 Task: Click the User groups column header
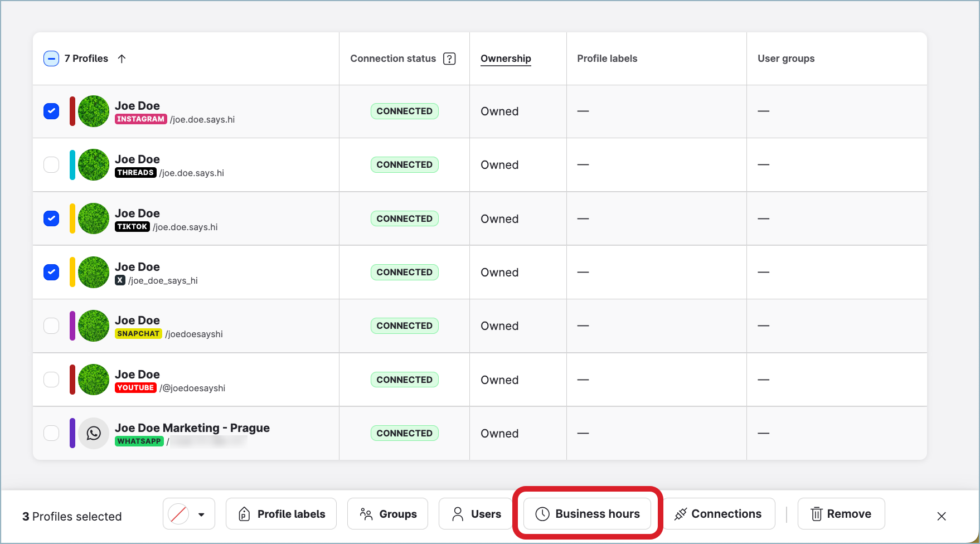point(786,59)
